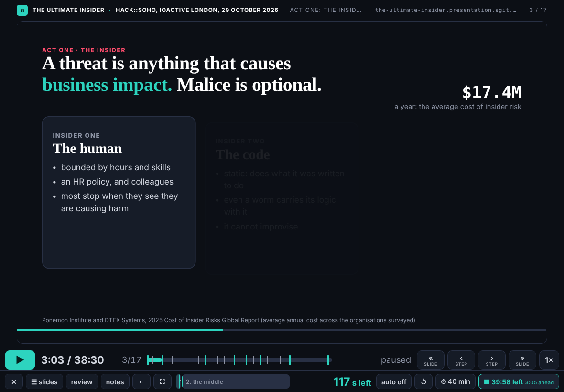Enter fullscreen mode
The width and height of the screenshot is (564, 392).
click(162, 381)
